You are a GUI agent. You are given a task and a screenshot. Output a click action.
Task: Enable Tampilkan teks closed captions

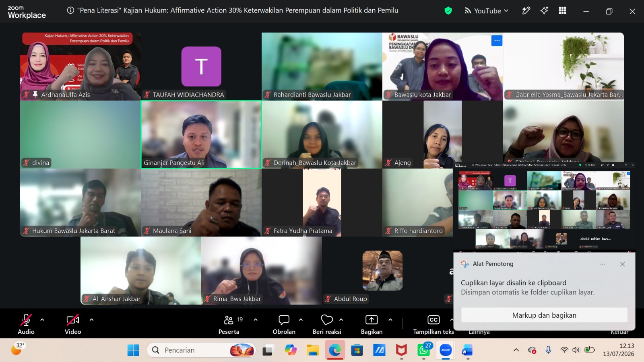click(x=433, y=324)
